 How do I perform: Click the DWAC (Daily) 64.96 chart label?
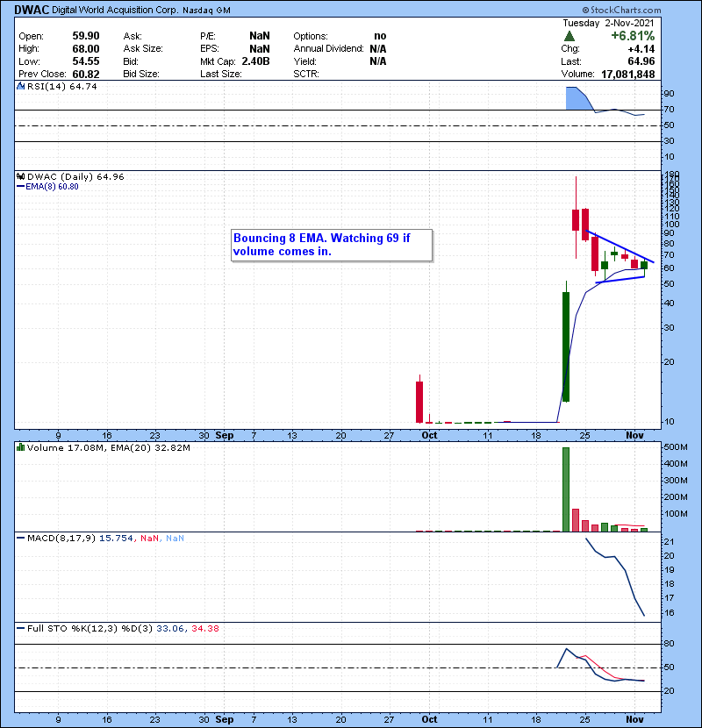point(75,176)
